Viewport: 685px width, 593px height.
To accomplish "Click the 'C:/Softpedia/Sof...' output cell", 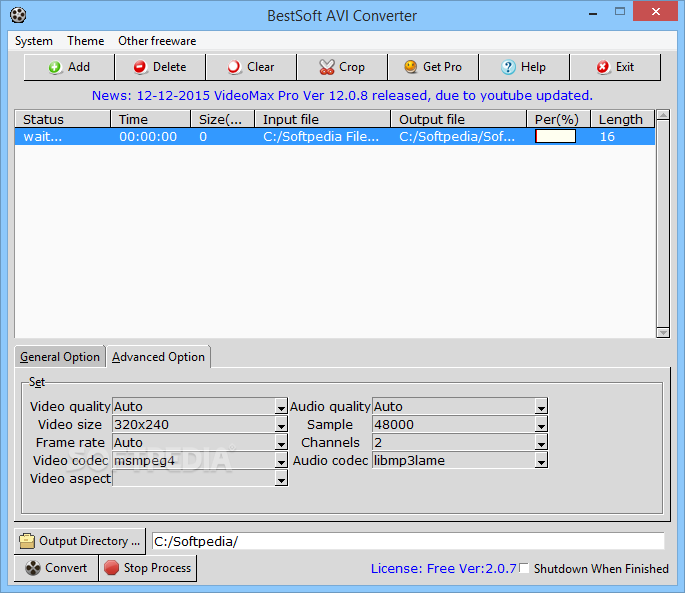I will pos(457,137).
